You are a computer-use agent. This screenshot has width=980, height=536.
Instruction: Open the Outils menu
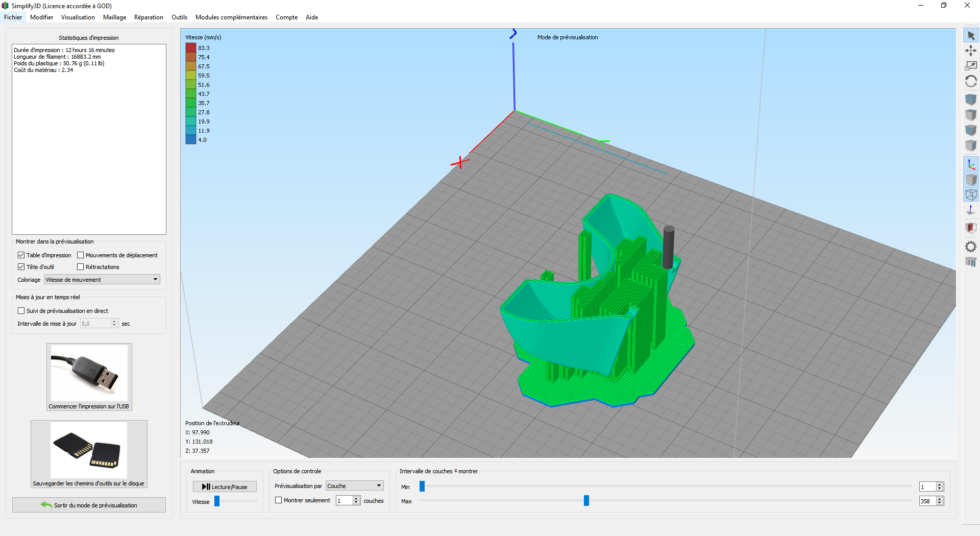179,17
